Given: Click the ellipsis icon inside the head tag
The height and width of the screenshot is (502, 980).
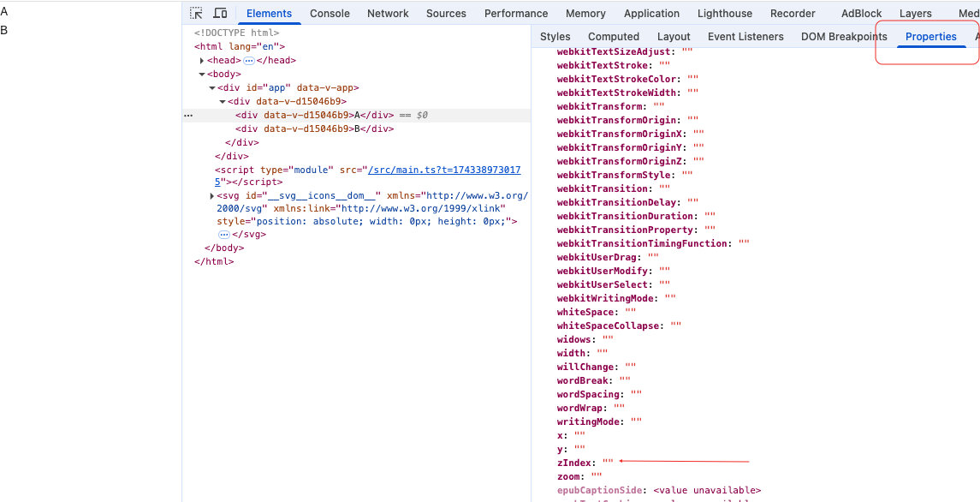Looking at the screenshot, I should pos(249,61).
